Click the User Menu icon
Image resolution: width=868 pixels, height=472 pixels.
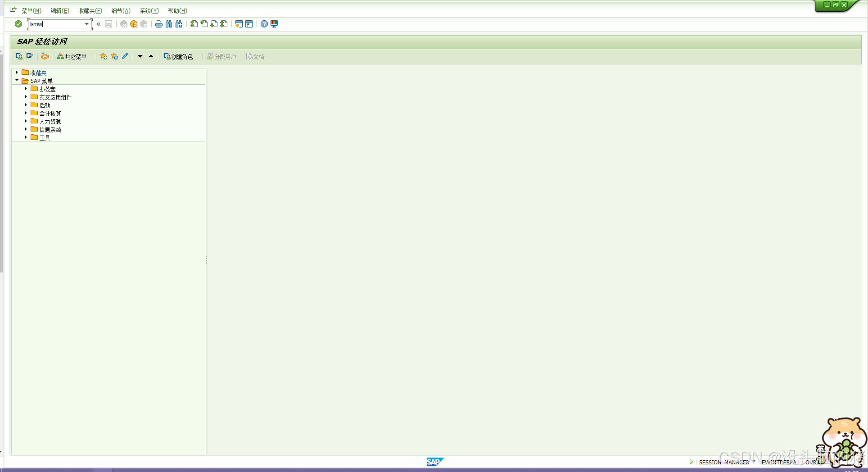point(19,56)
